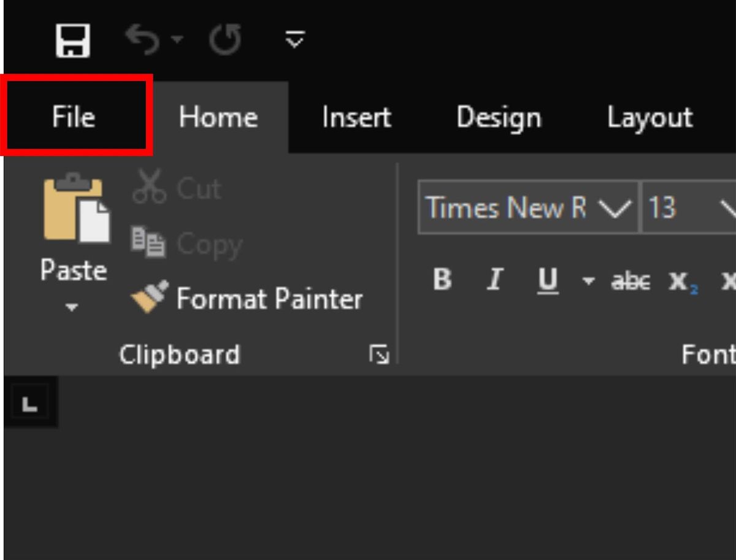Open the File tab
Image resolution: width=736 pixels, height=560 pixels.
tap(73, 117)
